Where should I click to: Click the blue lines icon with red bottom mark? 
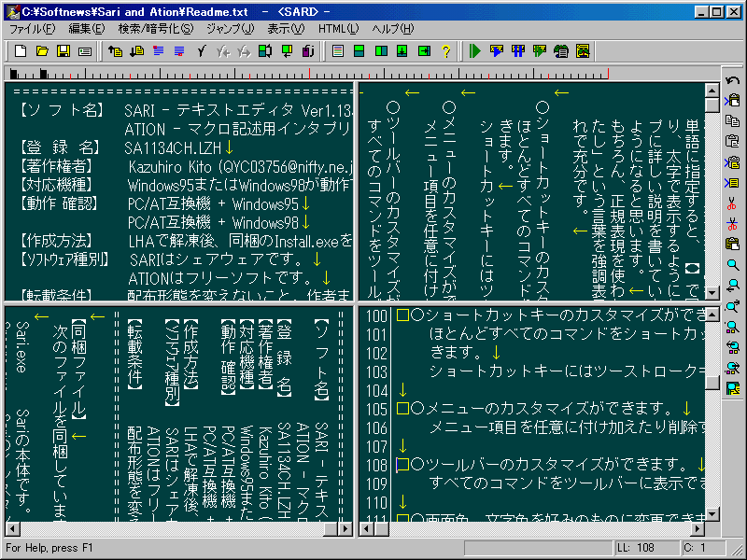179,51
